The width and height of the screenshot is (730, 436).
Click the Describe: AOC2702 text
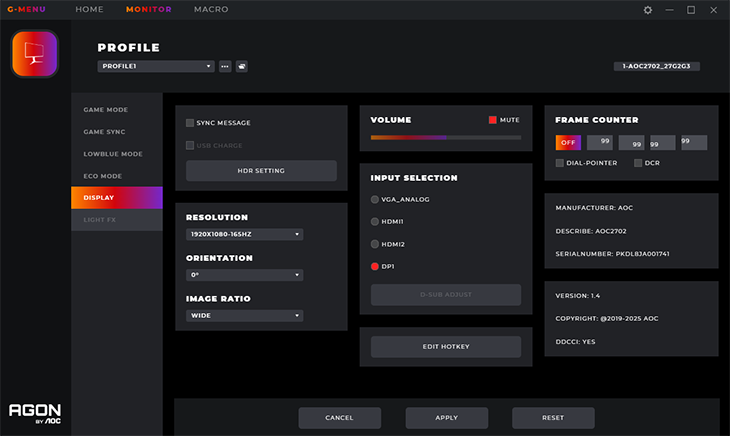[x=591, y=231]
